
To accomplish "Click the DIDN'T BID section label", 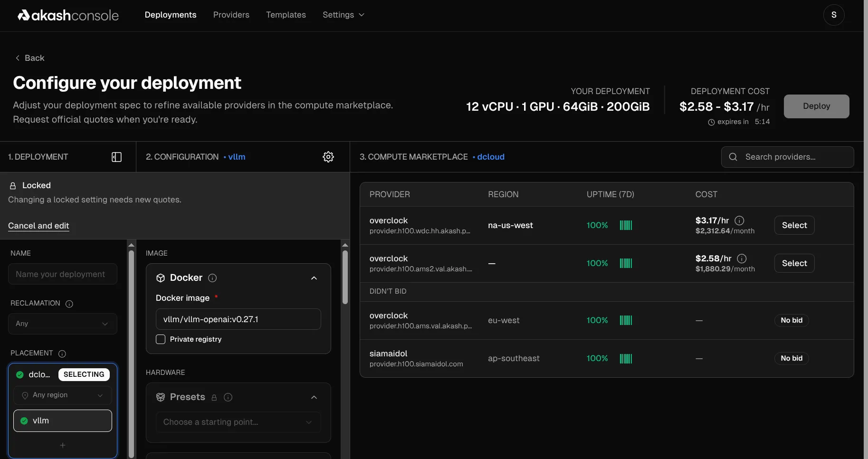I will (388, 291).
